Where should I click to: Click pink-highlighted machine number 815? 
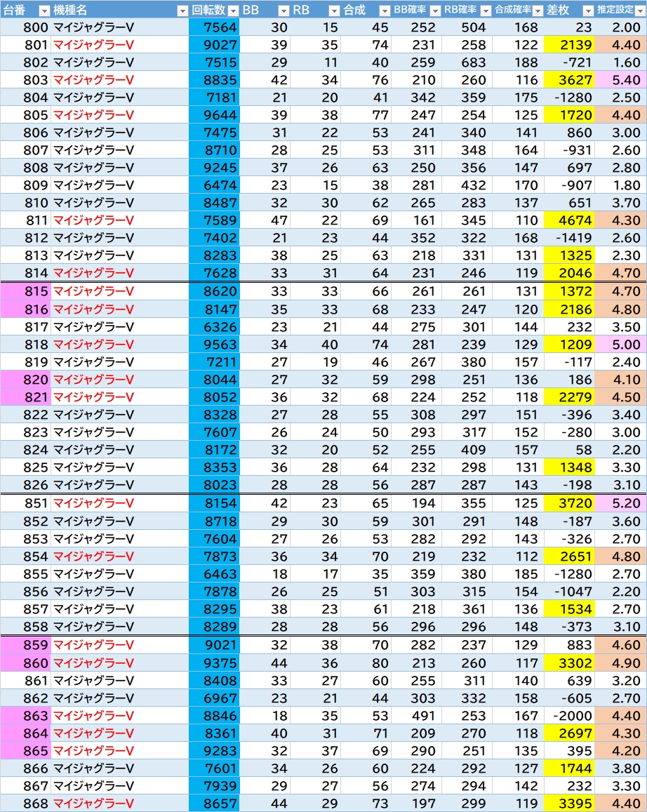click(x=25, y=291)
